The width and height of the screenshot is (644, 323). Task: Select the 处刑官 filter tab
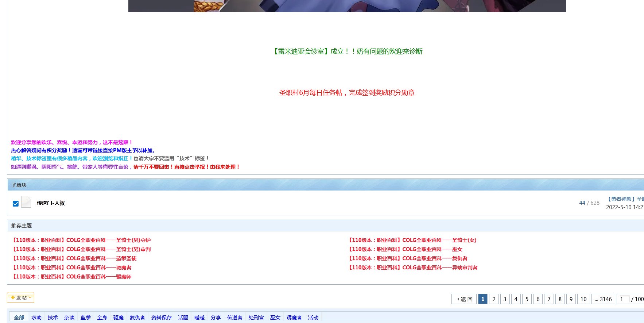tap(256, 318)
